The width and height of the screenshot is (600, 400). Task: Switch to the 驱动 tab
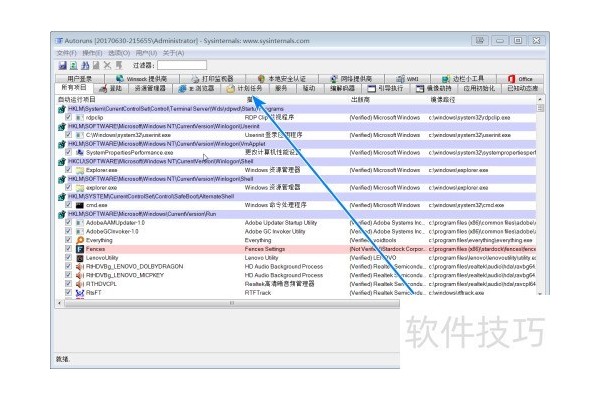coord(309,89)
